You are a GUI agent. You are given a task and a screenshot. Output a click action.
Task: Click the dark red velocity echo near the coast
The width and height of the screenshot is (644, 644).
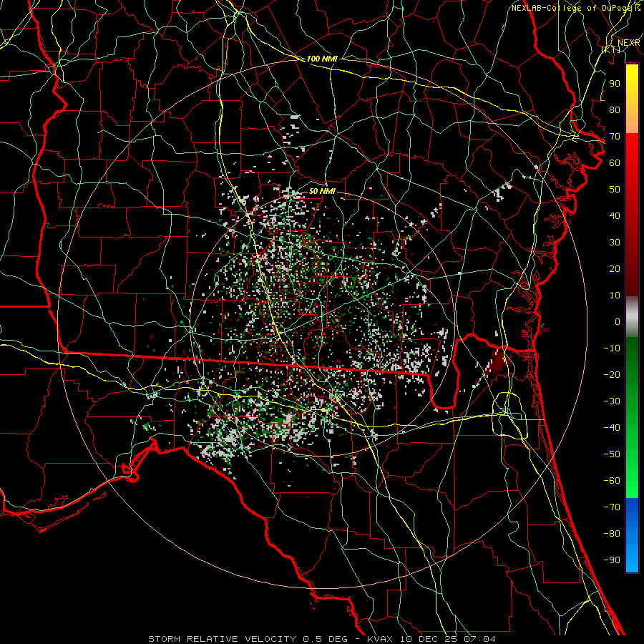click(497, 362)
